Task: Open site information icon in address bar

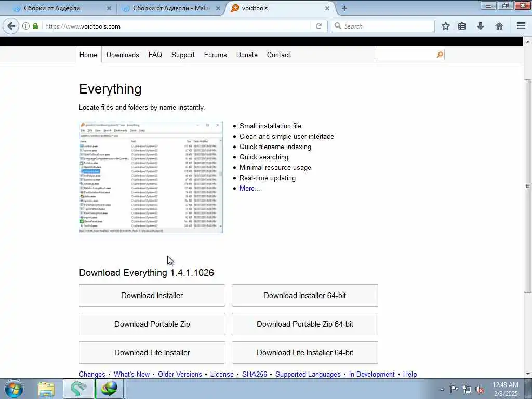Action: tap(26, 26)
